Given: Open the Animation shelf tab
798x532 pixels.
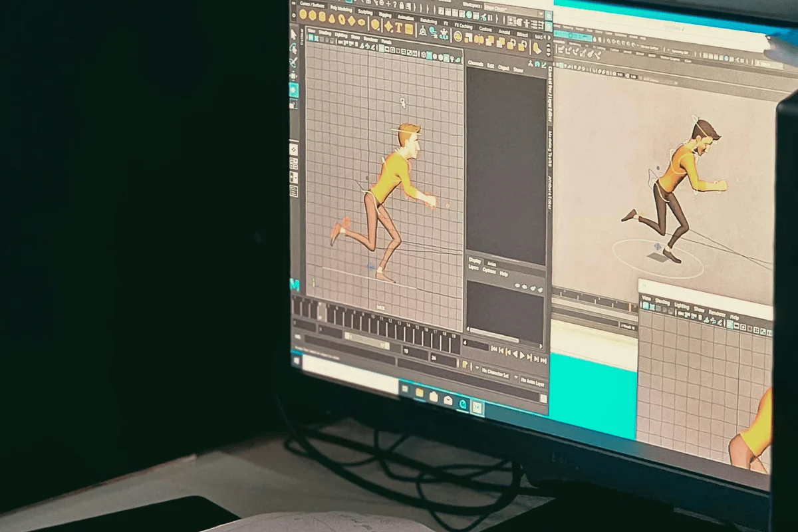Looking at the screenshot, I should [x=406, y=17].
